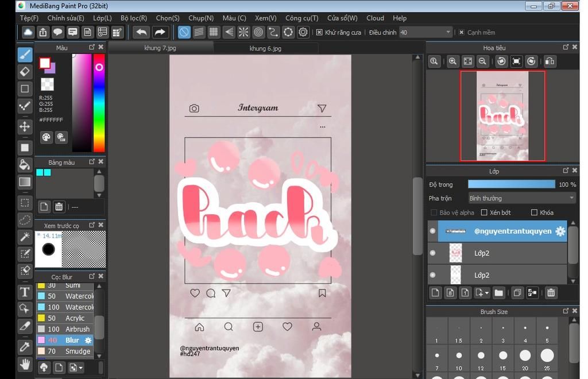This screenshot has height=379, width=588.
Task: Select the Eraser tool in left toolbar
Action: click(25, 72)
